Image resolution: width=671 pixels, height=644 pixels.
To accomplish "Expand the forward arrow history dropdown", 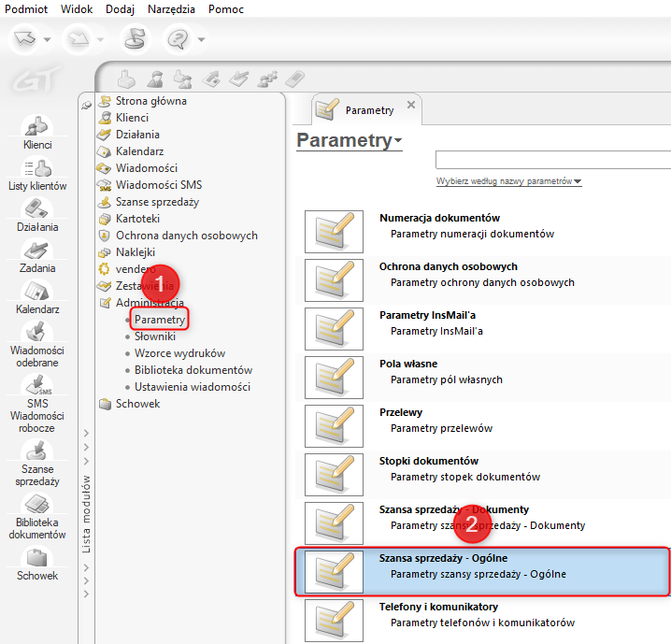I will tap(101, 40).
